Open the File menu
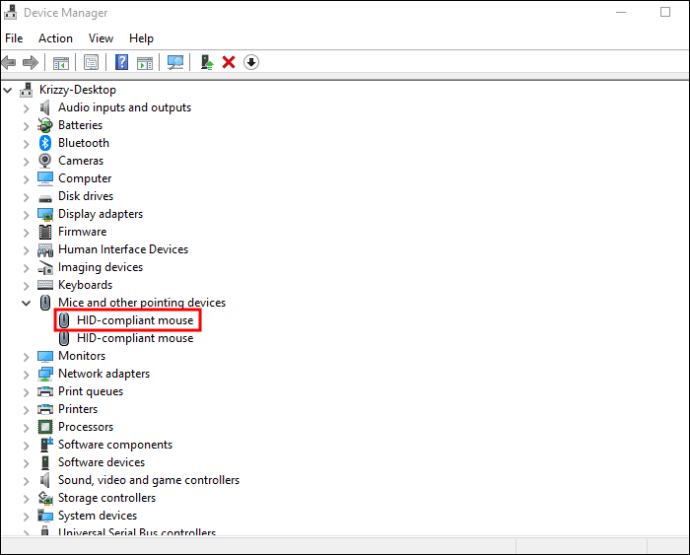The width and height of the screenshot is (690, 555). 14,38
